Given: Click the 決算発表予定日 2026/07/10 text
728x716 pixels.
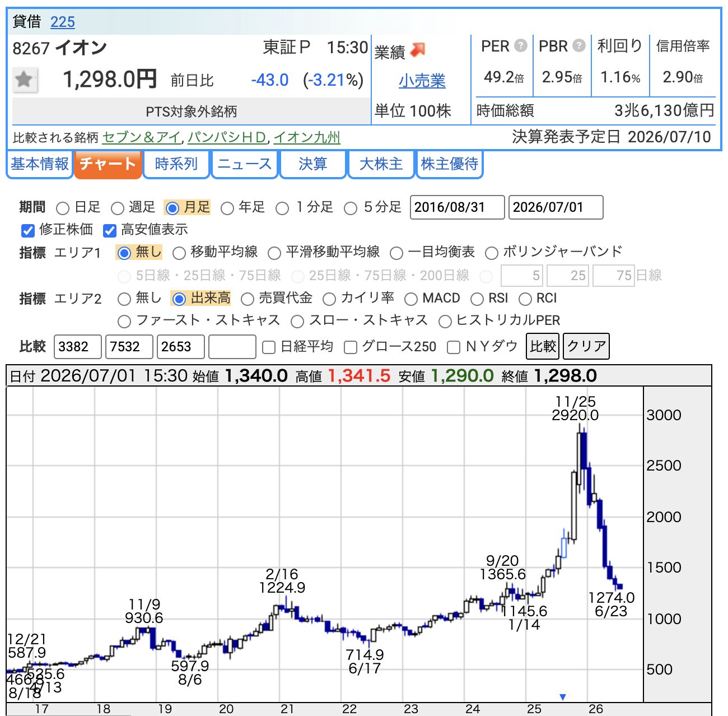Looking at the screenshot, I should (x=612, y=137).
